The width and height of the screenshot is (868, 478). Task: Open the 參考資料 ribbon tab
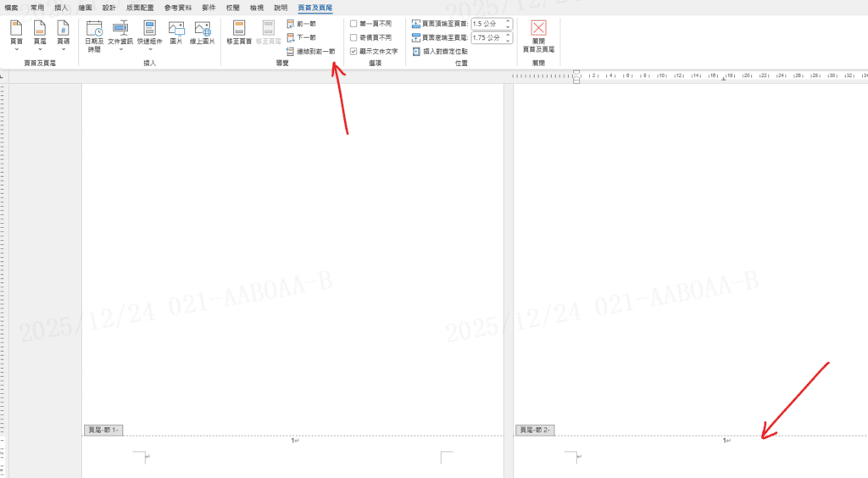coord(178,7)
